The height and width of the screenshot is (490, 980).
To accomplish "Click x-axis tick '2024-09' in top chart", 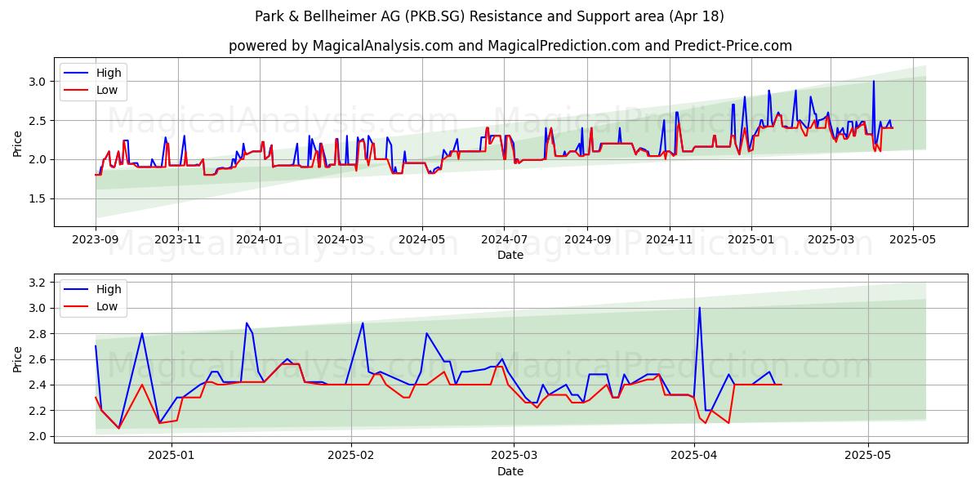I will [x=587, y=239].
